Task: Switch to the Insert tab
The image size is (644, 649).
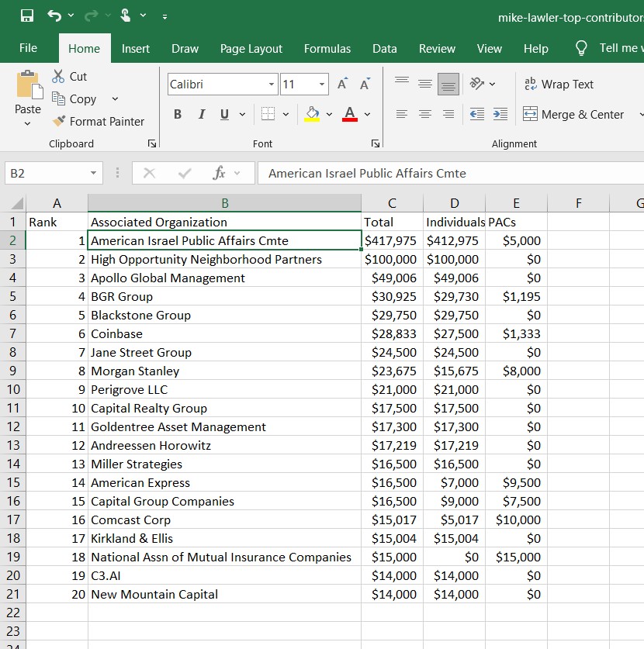Action: [x=136, y=48]
